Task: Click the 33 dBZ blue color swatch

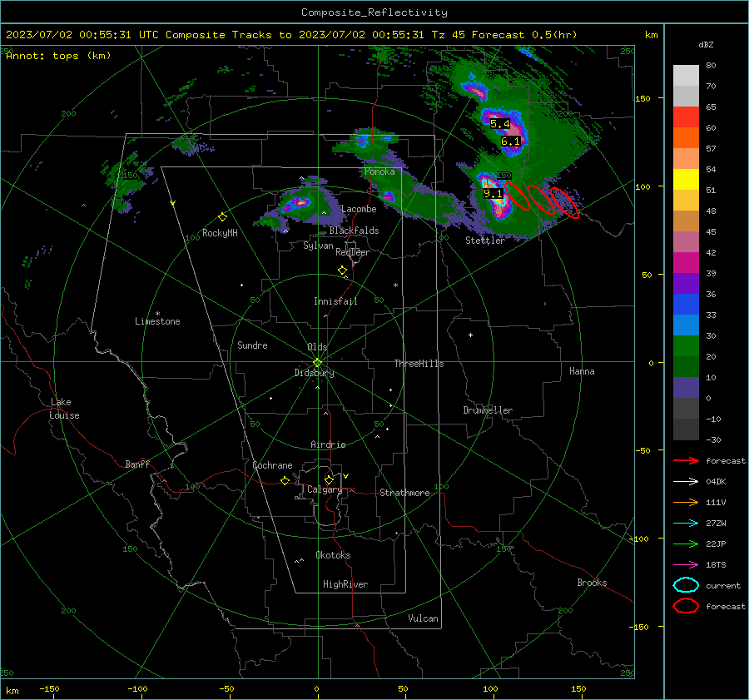Action: click(x=686, y=304)
